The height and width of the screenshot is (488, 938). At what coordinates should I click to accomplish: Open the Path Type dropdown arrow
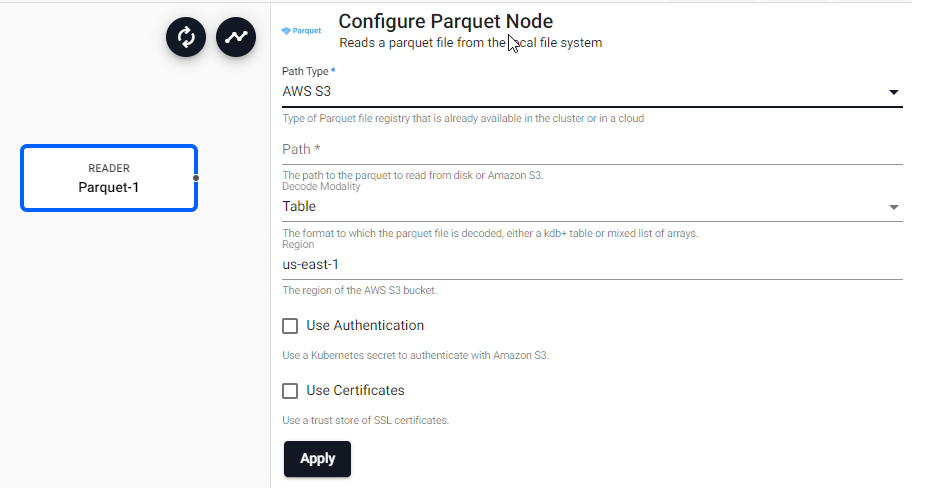(x=893, y=92)
